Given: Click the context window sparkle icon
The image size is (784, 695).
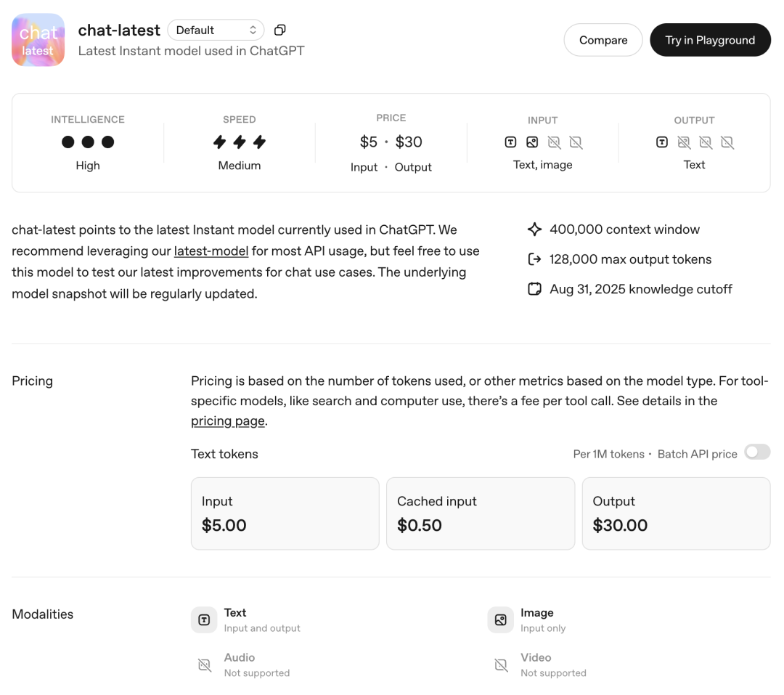Looking at the screenshot, I should point(534,229).
